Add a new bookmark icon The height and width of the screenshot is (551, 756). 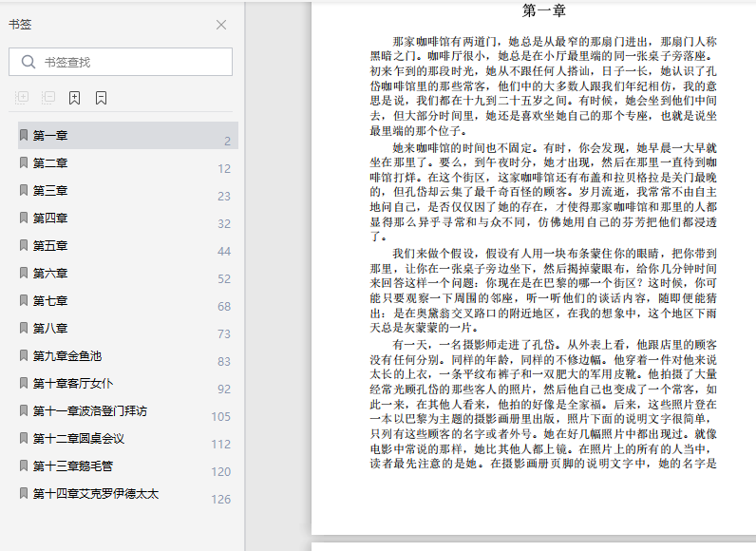[74, 98]
